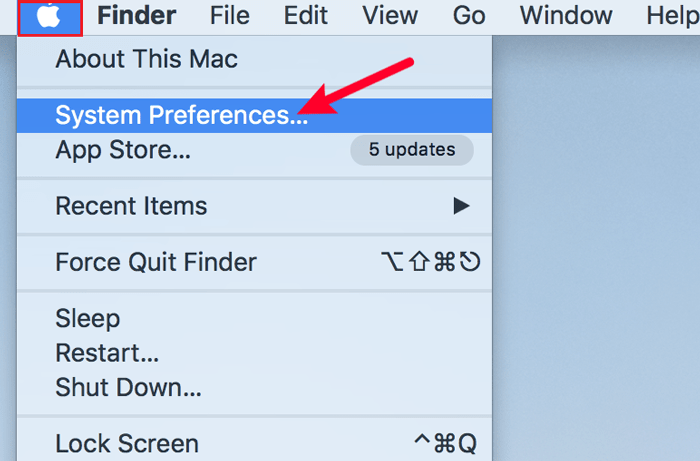This screenshot has height=461, width=700.
Task: Open the Window menu
Action: 566,16
